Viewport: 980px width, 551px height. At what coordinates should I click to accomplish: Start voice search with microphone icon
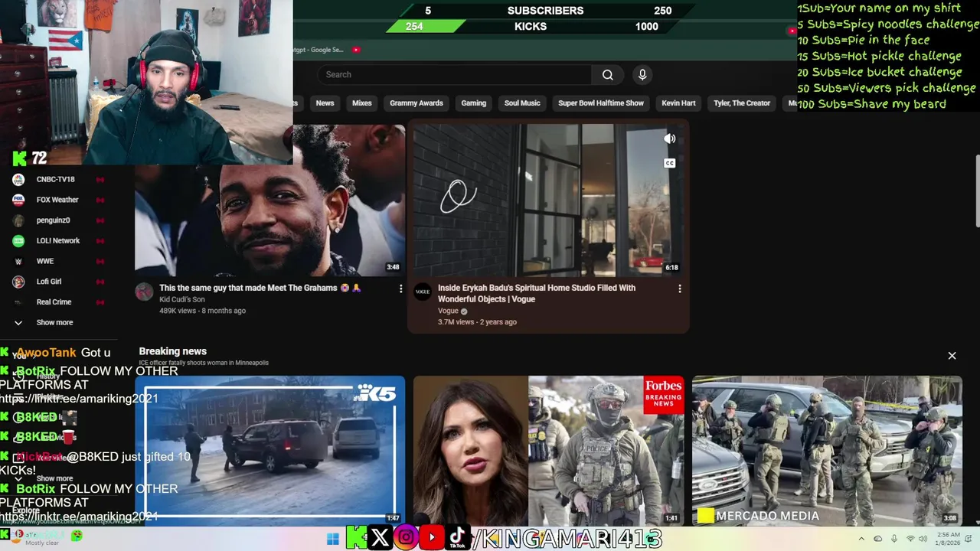click(x=642, y=75)
